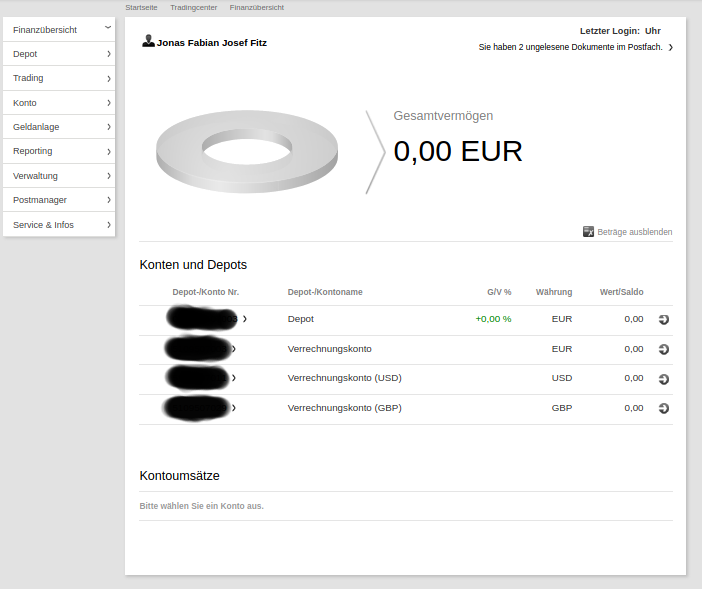
Task: Click the user profile icon beside the name
Action: 148,42
